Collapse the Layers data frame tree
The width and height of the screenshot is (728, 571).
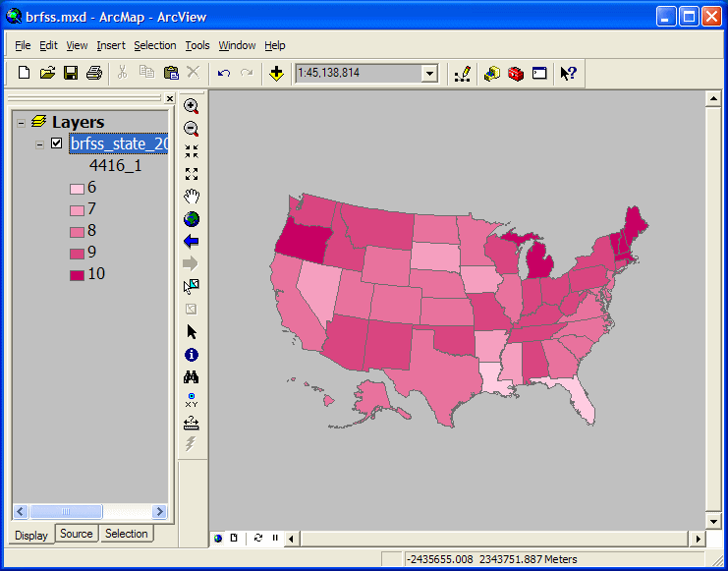click(21, 122)
